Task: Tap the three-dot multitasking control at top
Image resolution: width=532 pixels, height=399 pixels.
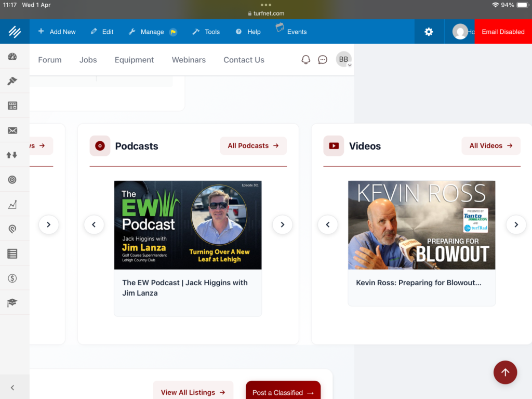Action: (266, 5)
